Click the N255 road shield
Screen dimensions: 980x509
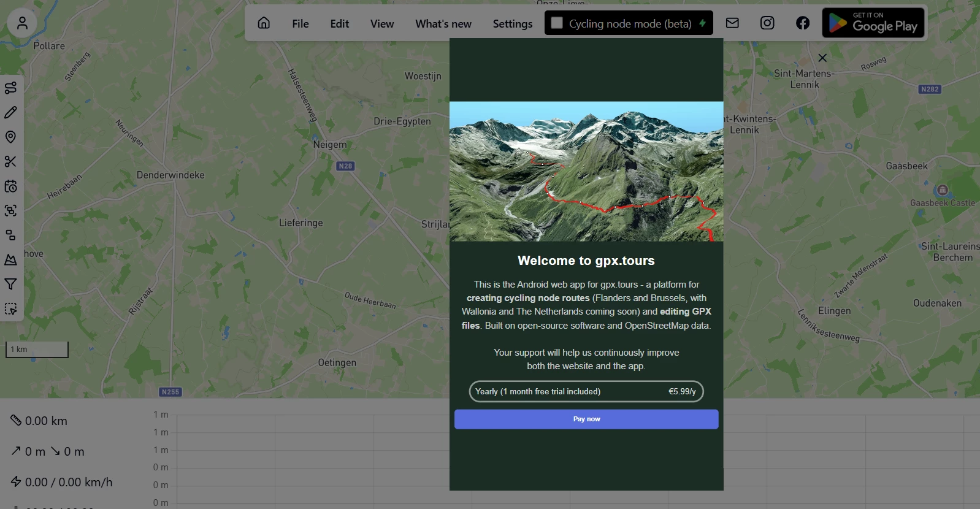click(170, 392)
